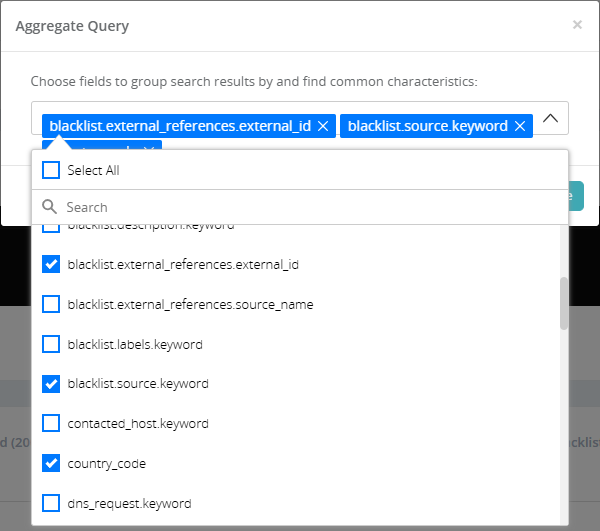600x531 pixels.
Task: Remove the blacklist.source.keyword tag via its X
Action: 518,127
